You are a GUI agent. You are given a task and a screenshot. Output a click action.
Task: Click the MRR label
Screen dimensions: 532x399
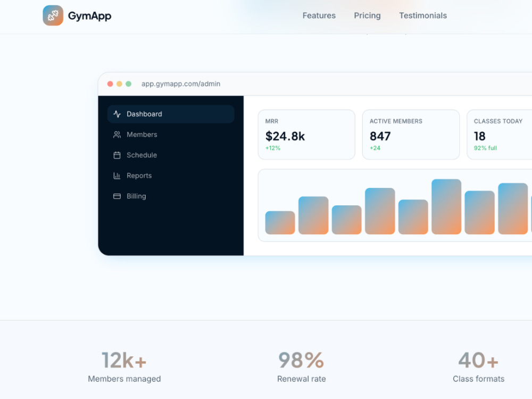pyautogui.click(x=272, y=121)
